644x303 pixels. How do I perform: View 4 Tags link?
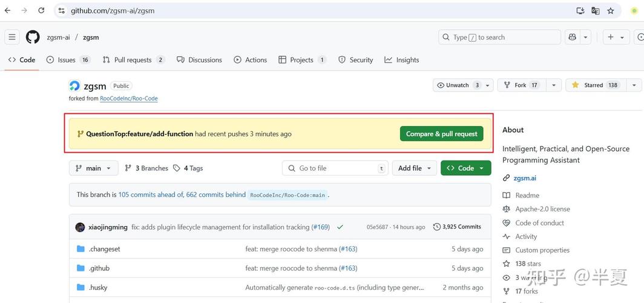[188, 168]
